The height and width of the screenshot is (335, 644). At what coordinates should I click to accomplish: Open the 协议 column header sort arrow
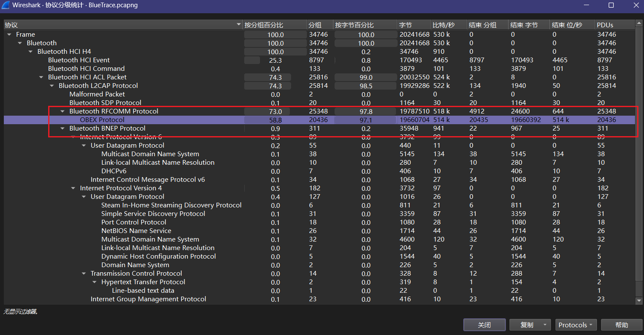(239, 25)
